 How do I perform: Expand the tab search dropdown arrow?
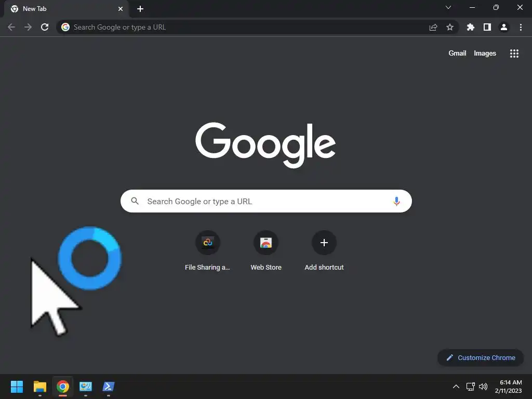click(448, 7)
